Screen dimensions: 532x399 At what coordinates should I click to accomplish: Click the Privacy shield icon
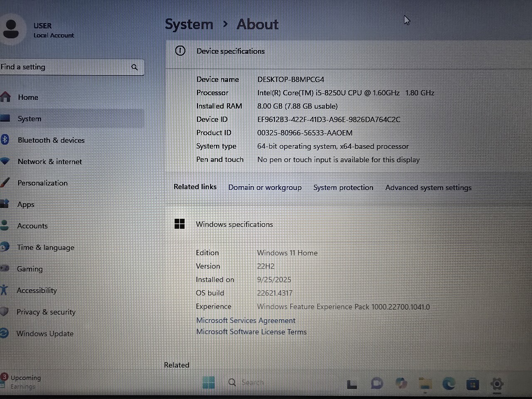4,311
